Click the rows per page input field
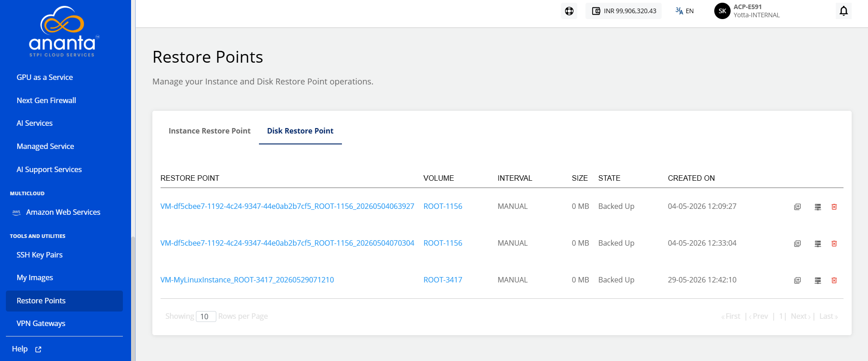This screenshot has width=868, height=361. (206, 316)
